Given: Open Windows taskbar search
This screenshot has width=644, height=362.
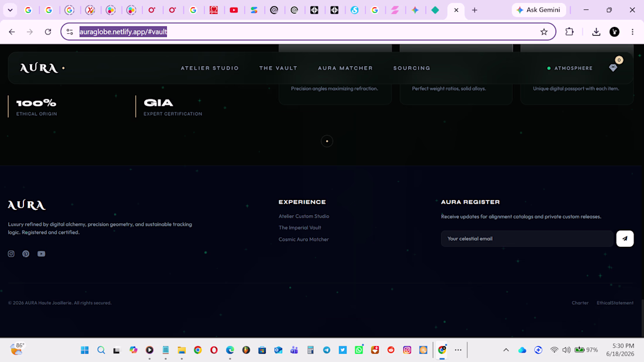Looking at the screenshot, I should point(101,350).
